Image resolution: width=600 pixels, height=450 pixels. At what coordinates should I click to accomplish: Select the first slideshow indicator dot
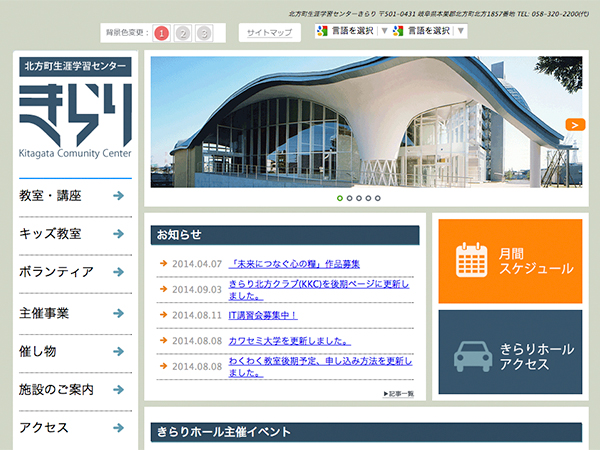tap(340, 198)
